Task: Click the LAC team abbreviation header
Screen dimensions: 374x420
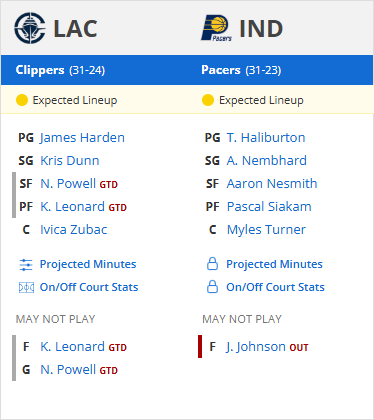Action: click(75, 29)
